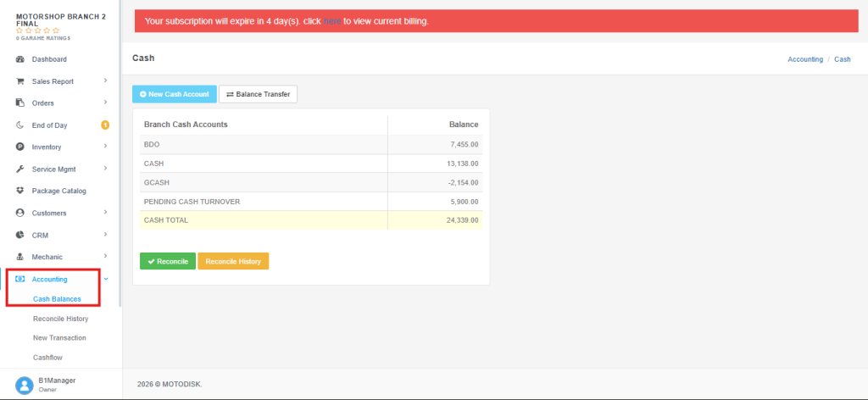Image resolution: width=868 pixels, height=400 pixels.
Task: Click the Customers person icon
Action: click(x=20, y=213)
